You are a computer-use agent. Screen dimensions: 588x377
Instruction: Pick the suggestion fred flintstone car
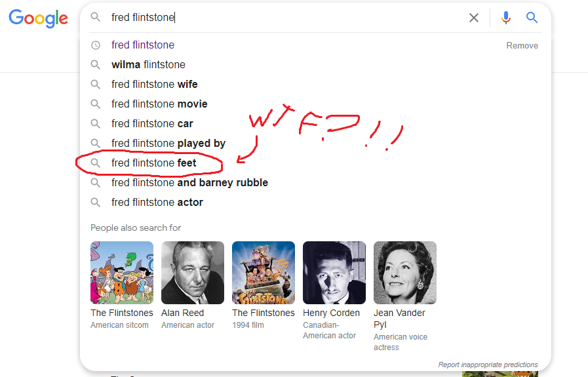click(152, 123)
